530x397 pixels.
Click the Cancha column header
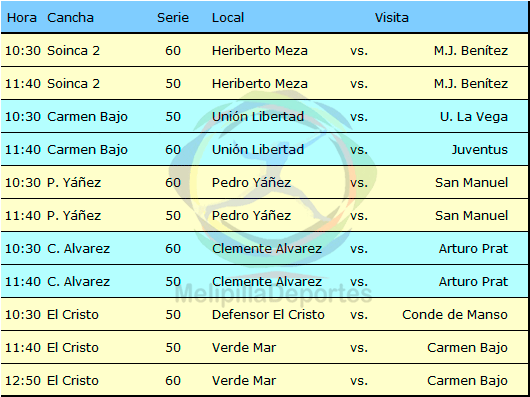[70, 18]
